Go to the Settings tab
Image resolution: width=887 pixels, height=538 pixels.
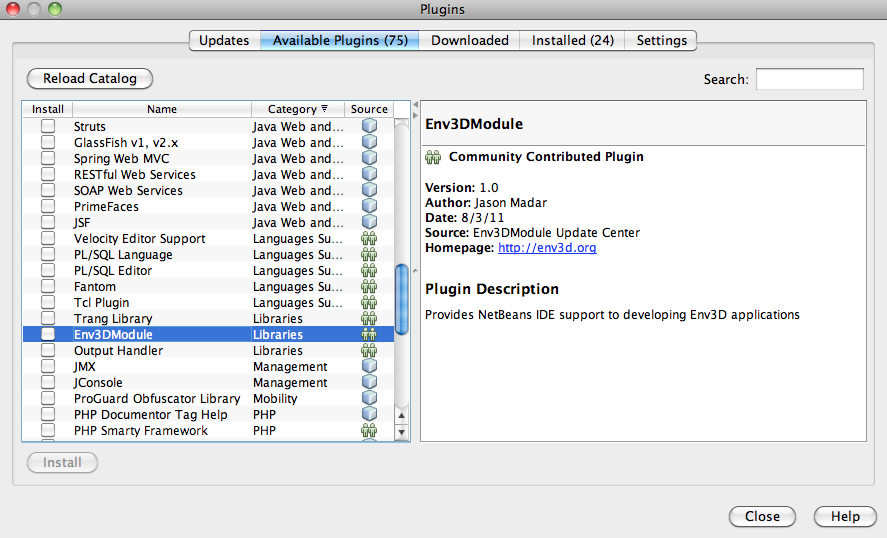point(661,40)
